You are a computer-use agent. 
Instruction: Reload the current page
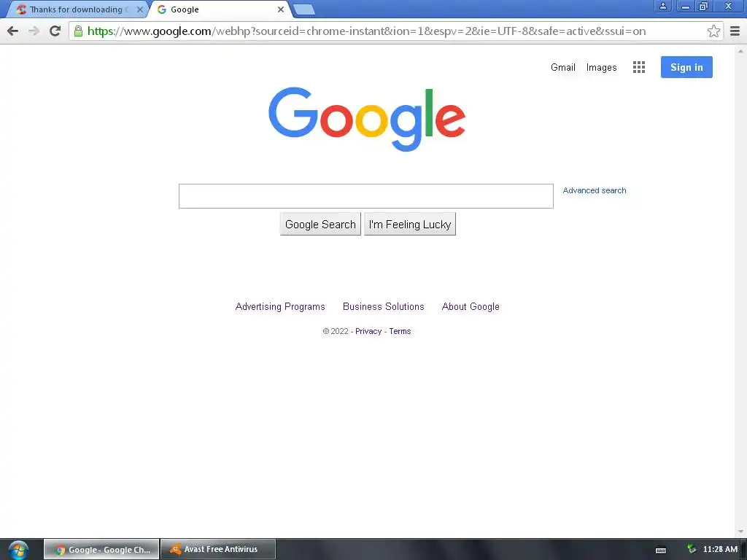55,31
